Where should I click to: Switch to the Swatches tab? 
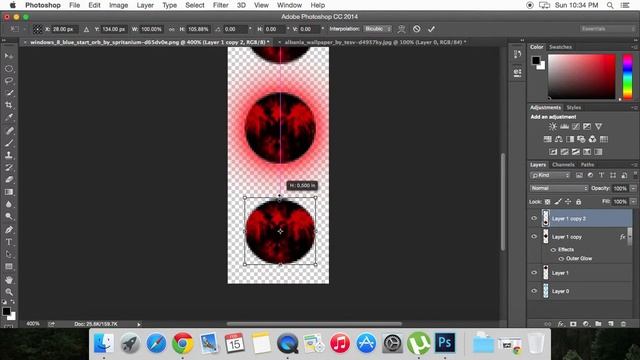coord(560,47)
